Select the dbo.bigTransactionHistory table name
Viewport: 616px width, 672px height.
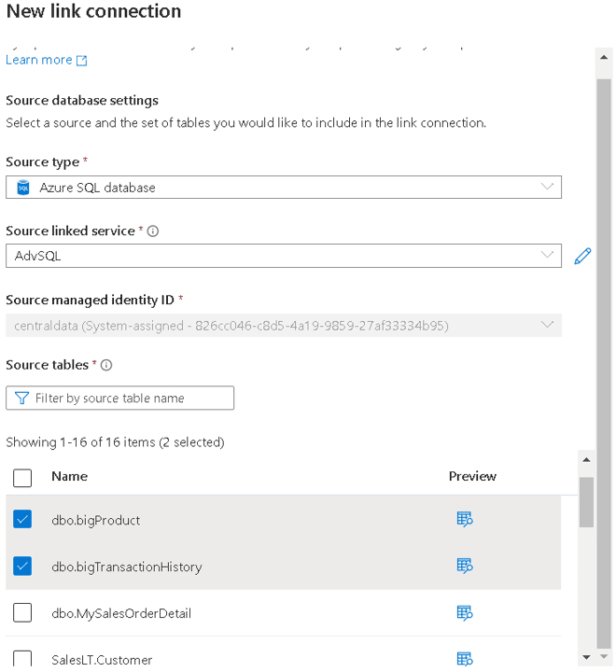point(127,567)
